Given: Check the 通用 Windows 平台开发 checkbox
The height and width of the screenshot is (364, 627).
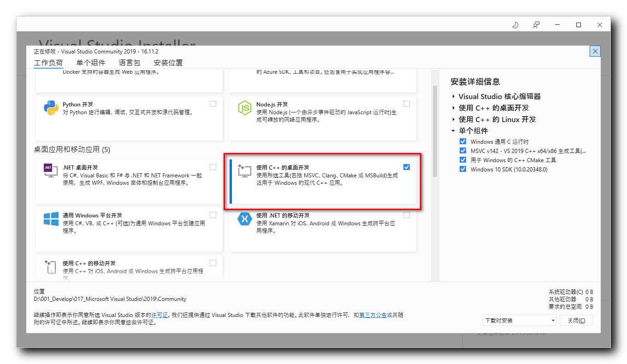Looking at the screenshot, I should [213, 215].
